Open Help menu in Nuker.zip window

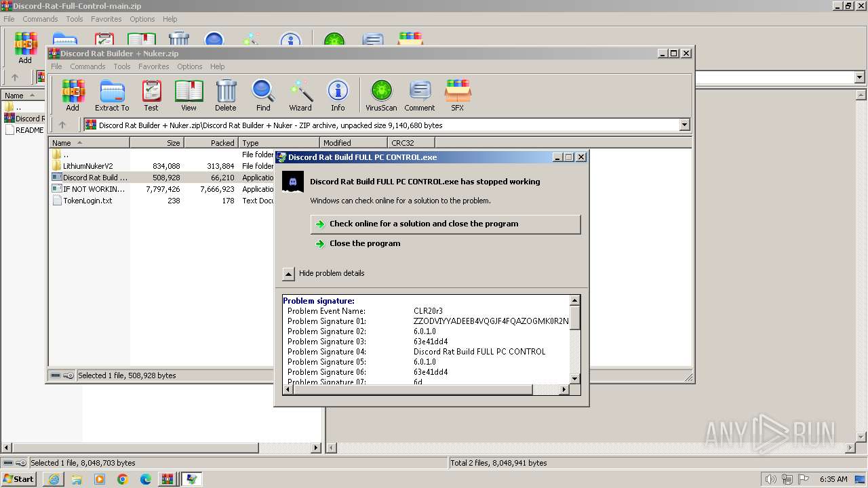(217, 66)
